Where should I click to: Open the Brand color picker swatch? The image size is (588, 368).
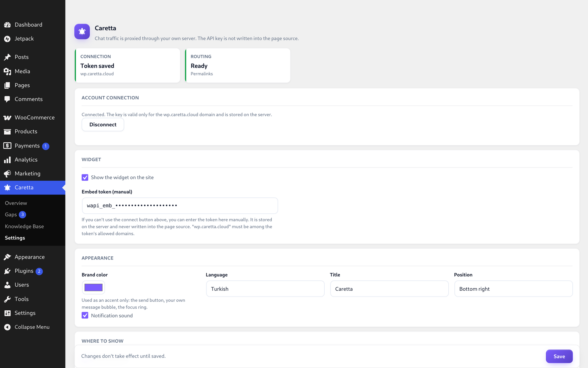tap(93, 288)
